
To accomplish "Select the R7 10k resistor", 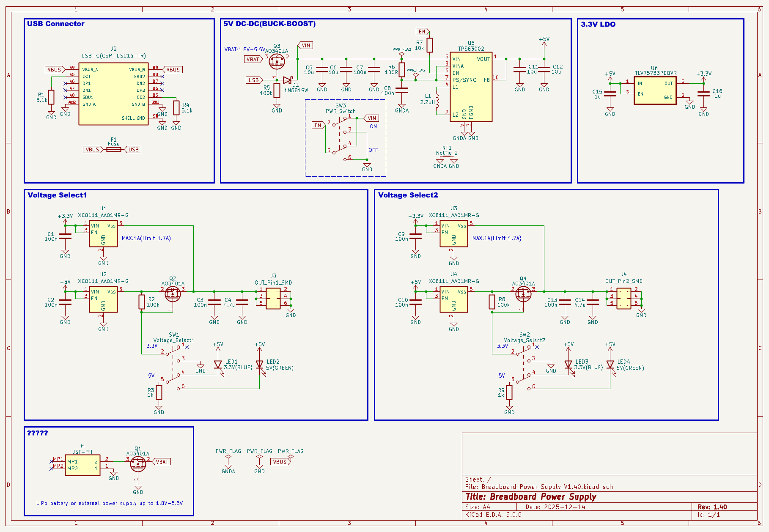I will [x=430, y=45].
